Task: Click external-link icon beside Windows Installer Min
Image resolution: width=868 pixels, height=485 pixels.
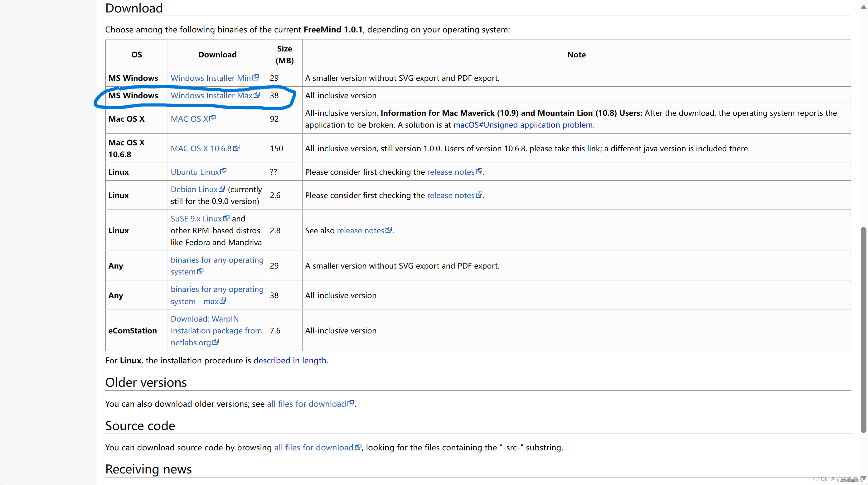Action: 256,78
